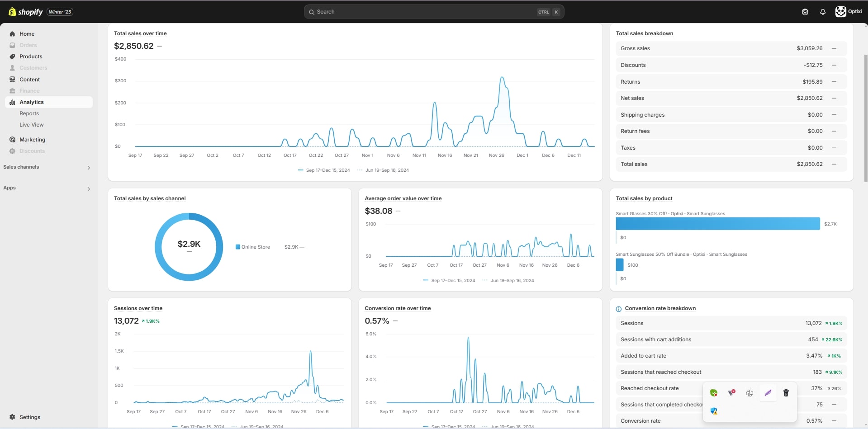Open Slack from the system tray popup
This screenshot has height=429, width=868.
(749, 393)
